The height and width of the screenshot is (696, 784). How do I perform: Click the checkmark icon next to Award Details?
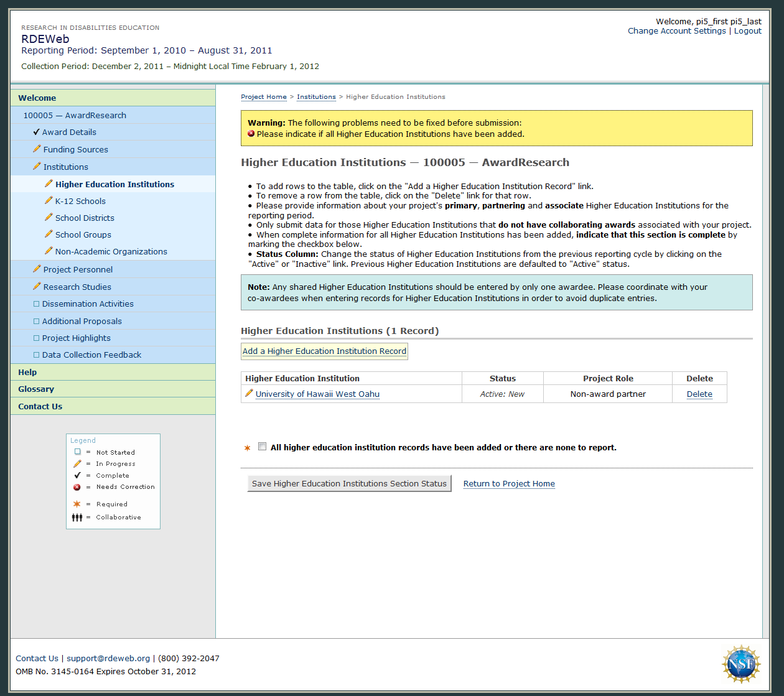(x=37, y=132)
